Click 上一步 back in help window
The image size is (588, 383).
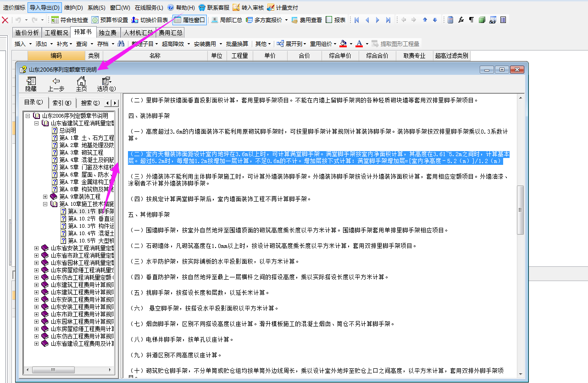(x=56, y=84)
